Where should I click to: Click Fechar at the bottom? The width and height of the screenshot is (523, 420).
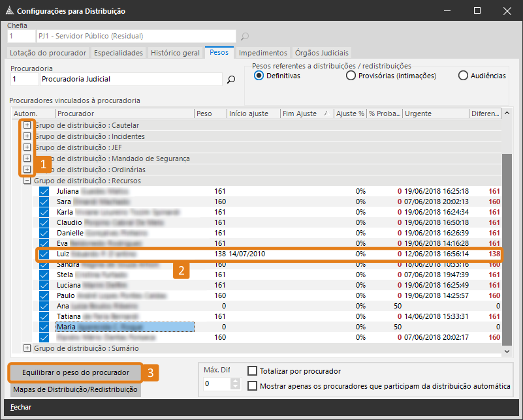21,407
